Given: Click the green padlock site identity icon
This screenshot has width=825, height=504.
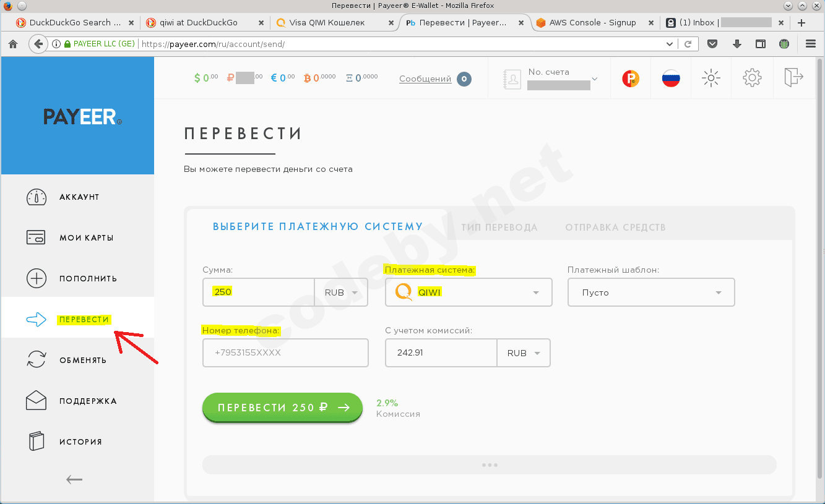Looking at the screenshot, I should [67, 44].
